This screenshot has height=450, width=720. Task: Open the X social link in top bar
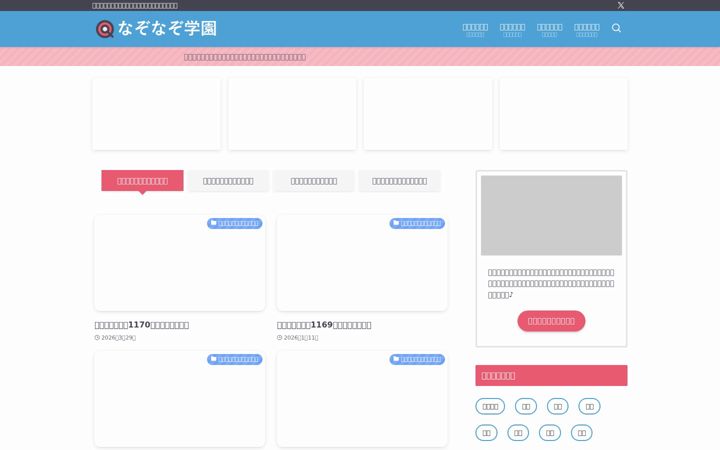[x=620, y=5]
